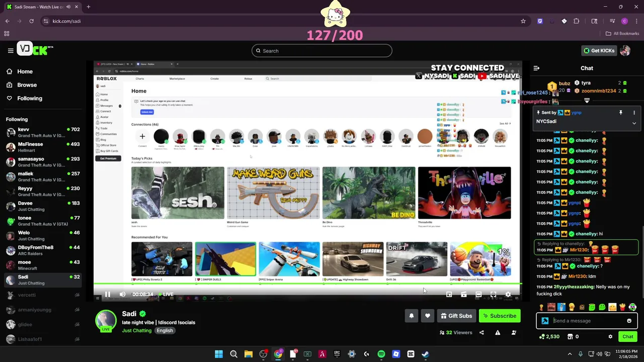The image size is (644, 362).
Task: Select the Sadi Stream browser tab
Action: [x=44, y=7]
